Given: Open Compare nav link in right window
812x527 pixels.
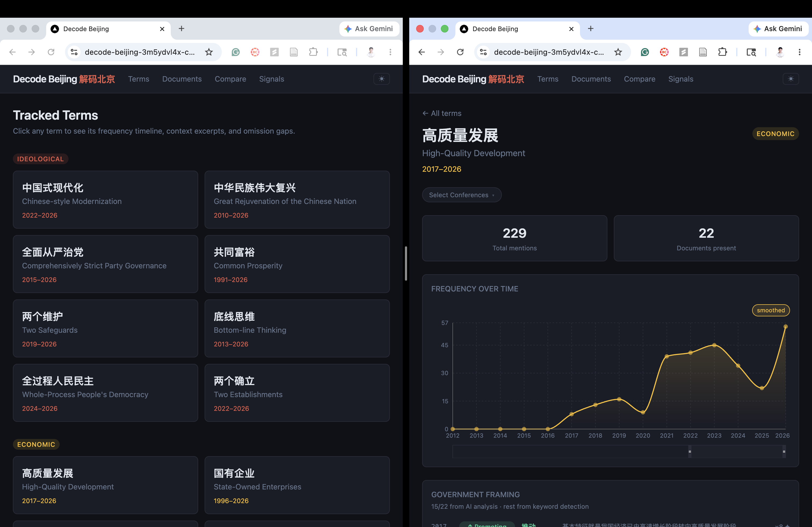Looking at the screenshot, I should 639,79.
